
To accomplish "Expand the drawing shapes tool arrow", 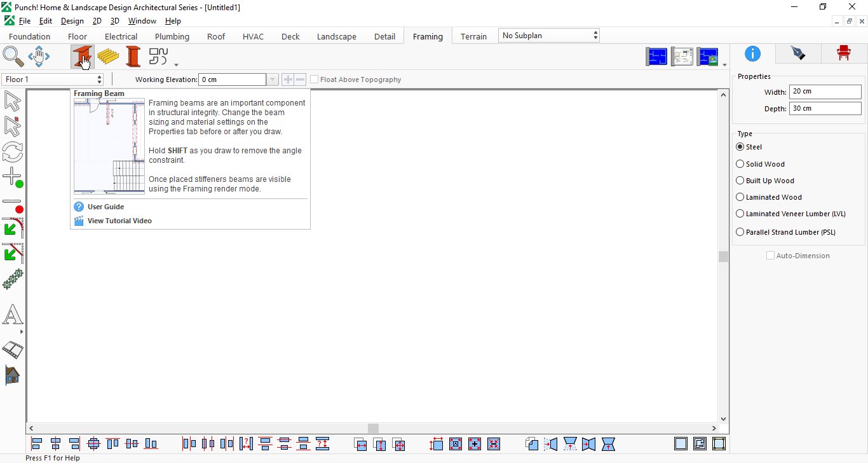I will click(176, 64).
